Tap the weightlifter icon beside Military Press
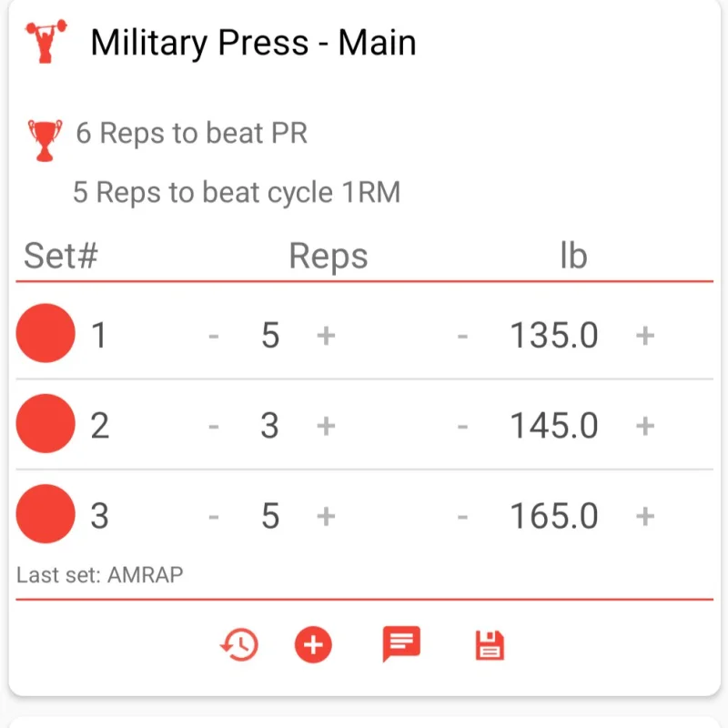The height and width of the screenshot is (728, 728). [x=46, y=41]
